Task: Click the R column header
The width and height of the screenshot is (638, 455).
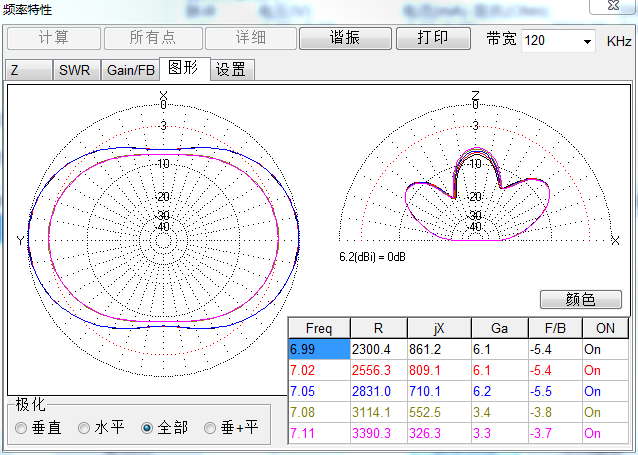Action: click(379, 328)
